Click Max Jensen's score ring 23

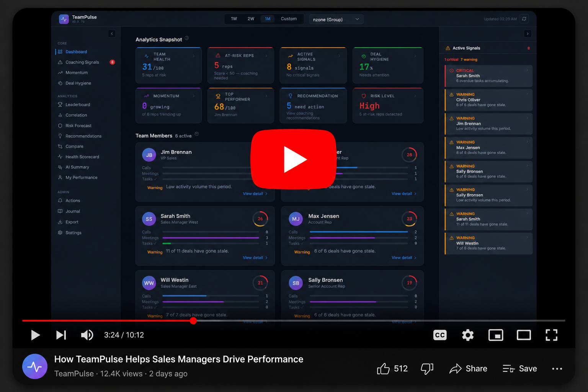pyautogui.click(x=409, y=219)
